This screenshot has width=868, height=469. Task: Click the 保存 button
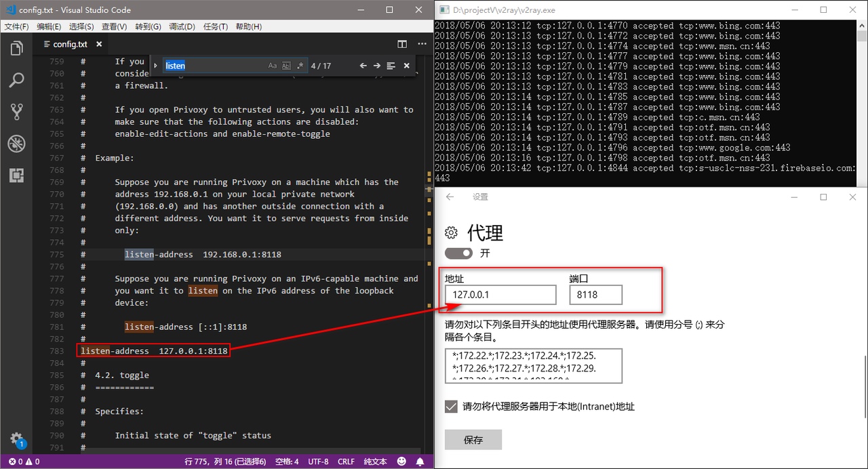pos(473,440)
